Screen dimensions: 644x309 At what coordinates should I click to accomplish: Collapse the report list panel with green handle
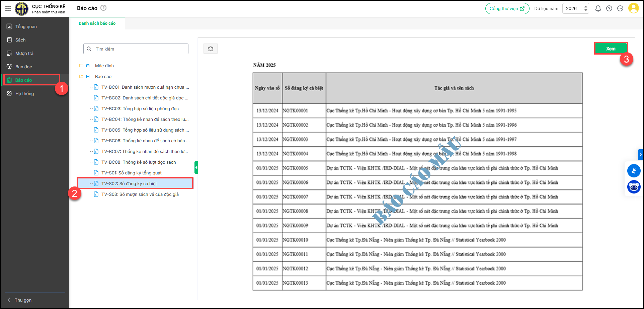(196, 167)
